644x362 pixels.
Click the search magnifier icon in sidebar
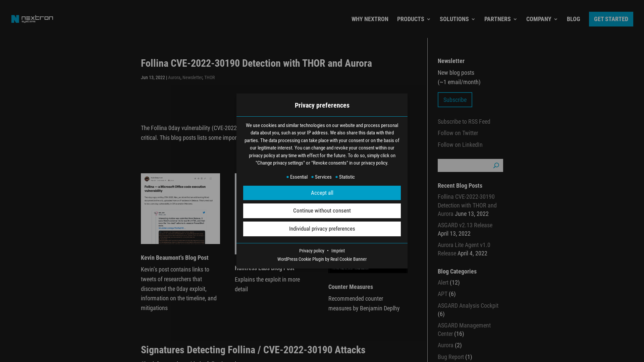(496, 165)
